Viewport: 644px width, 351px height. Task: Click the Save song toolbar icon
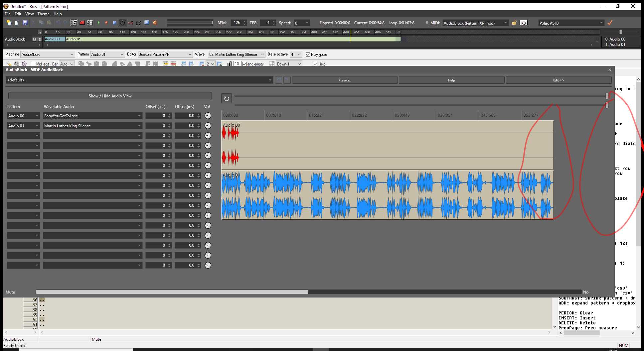[x=25, y=22]
